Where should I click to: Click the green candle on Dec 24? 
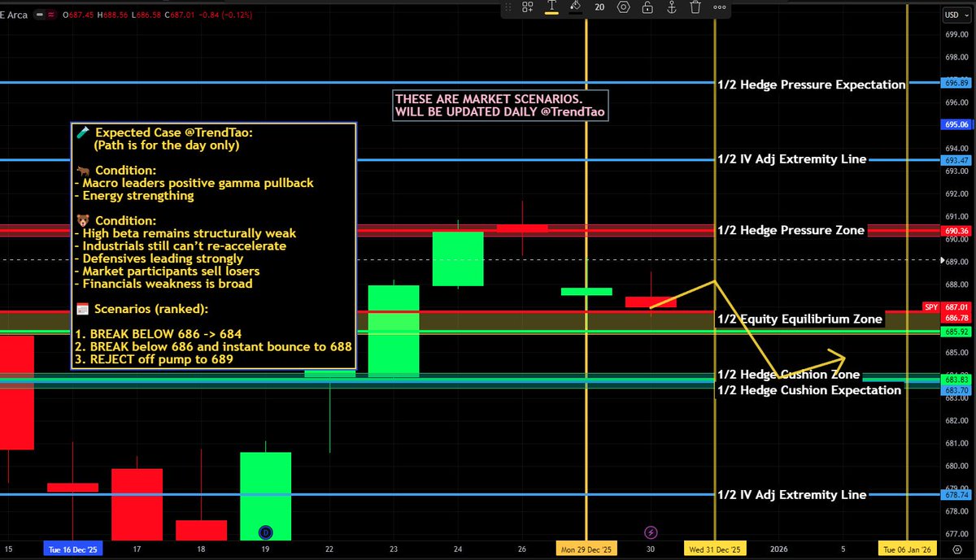pos(458,258)
